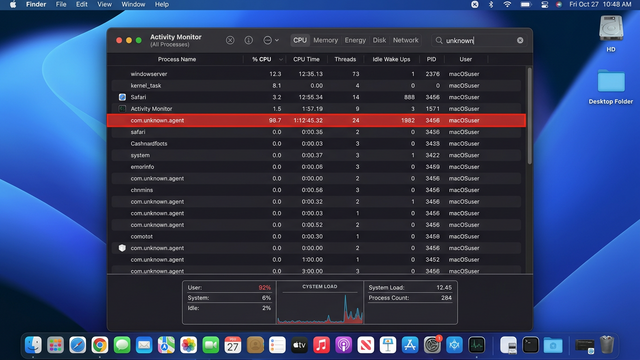The height and width of the screenshot is (360, 640).
Task: Open Messages from the Dock
Action: pyautogui.click(x=122, y=345)
